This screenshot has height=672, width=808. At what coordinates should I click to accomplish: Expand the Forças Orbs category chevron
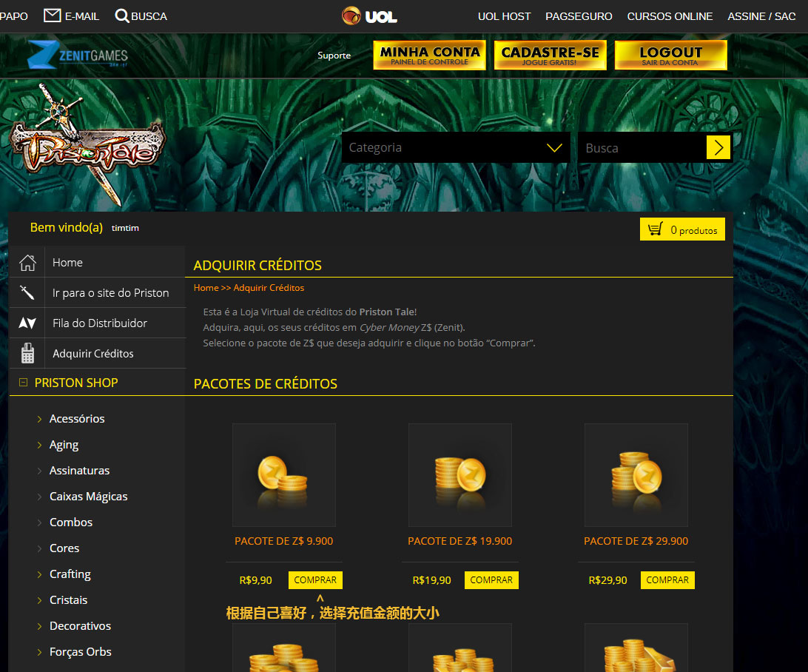pyautogui.click(x=39, y=652)
